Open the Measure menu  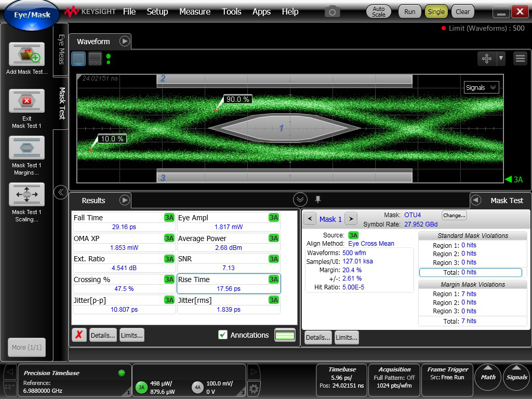point(195,11)
